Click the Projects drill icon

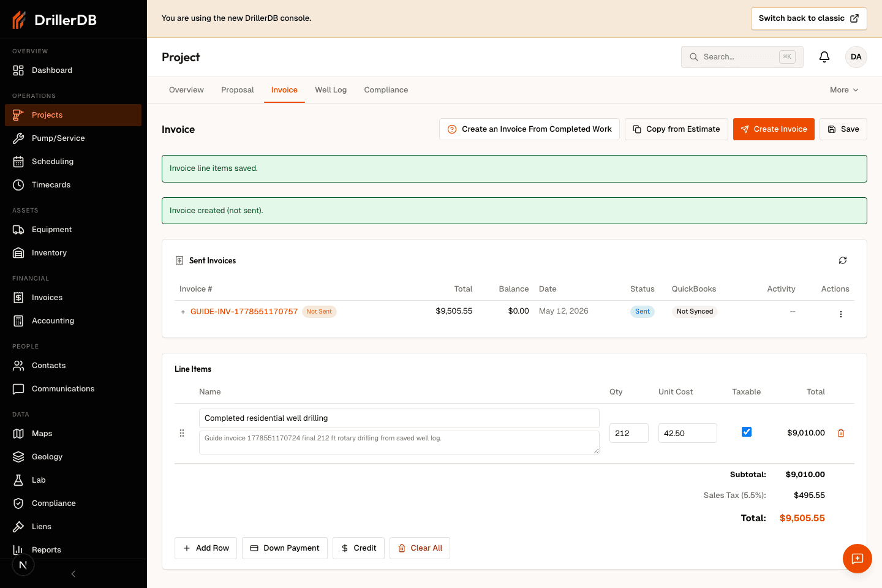click(x=18, y=115)
